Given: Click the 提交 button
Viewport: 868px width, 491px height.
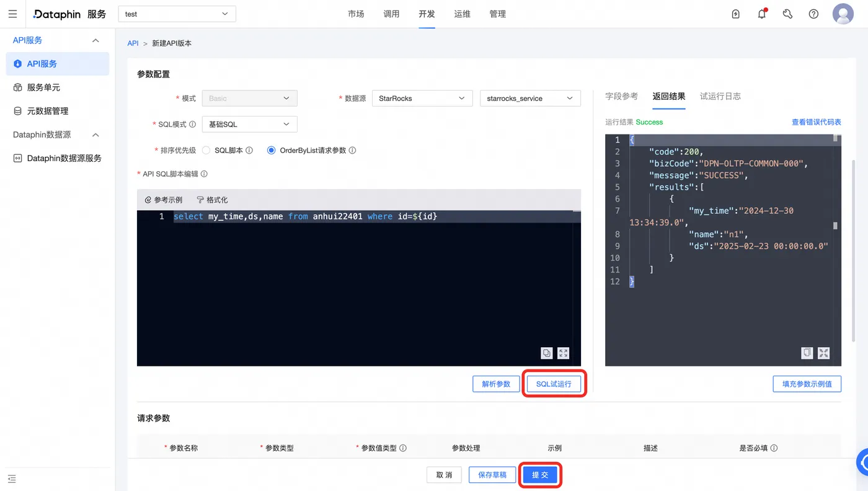Looking at the screenshot, I should coord(540,475).
